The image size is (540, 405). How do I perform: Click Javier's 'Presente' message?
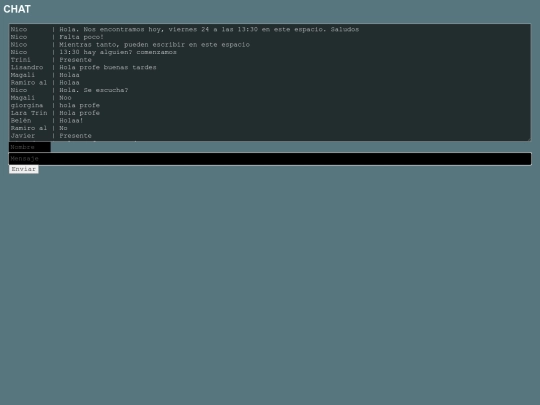pos(75,136)
